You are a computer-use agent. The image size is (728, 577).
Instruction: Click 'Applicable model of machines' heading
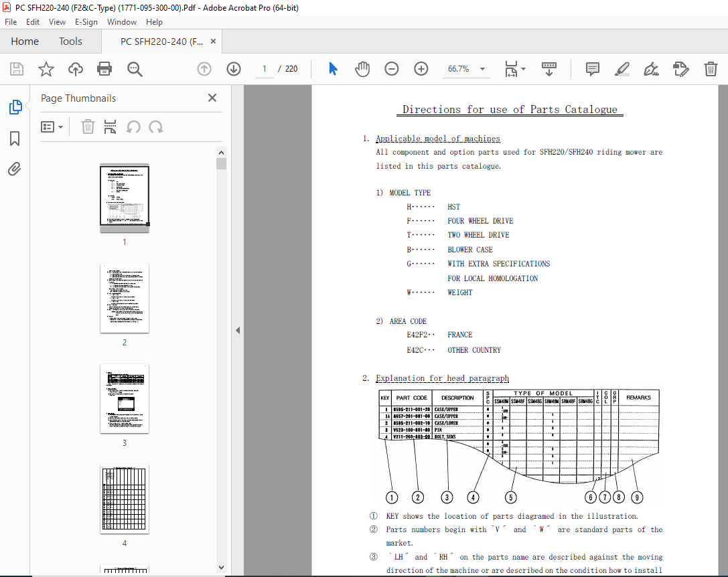(x=438, y=139)
